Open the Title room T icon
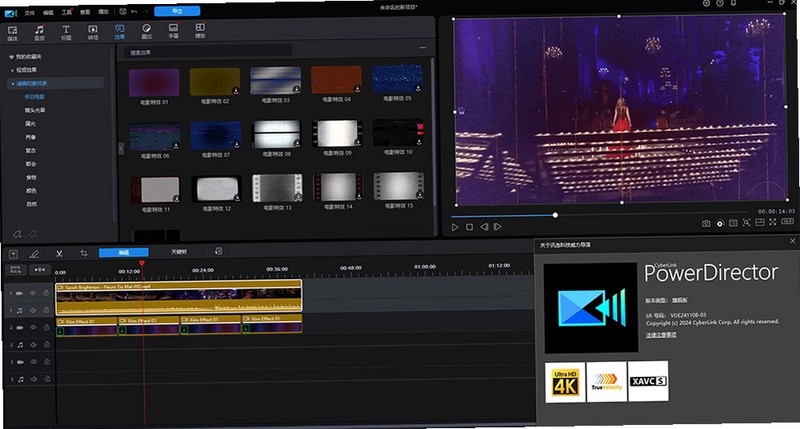 (x=66, y=32)
